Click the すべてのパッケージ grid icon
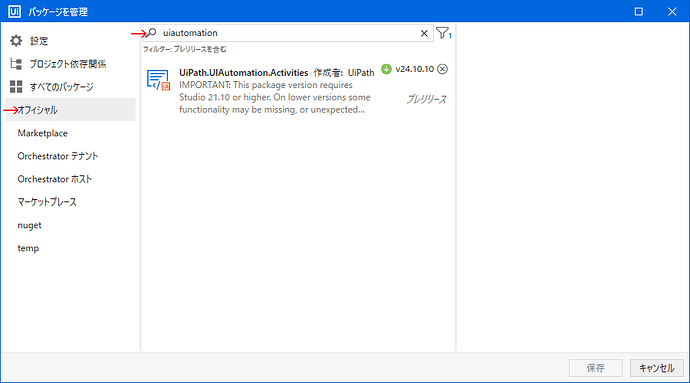The width and height of the screenshot is (690, 383). click(16, 87)
